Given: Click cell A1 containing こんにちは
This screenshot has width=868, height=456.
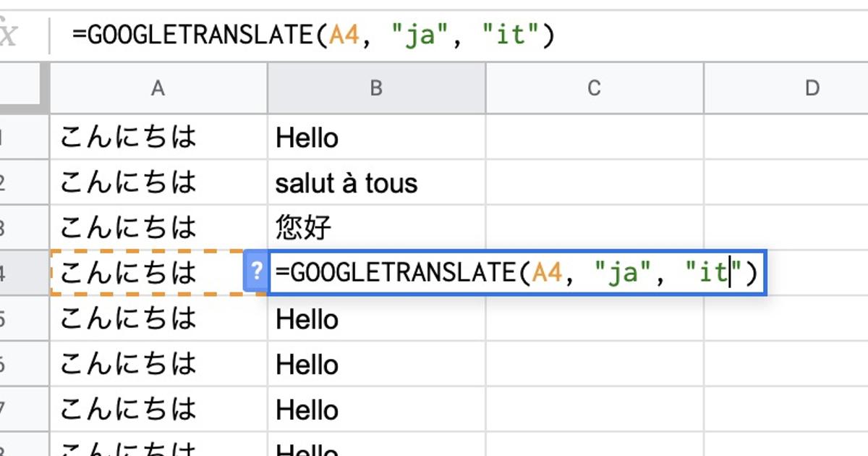Looking at the screenshot, I should (x=158, y=137).
